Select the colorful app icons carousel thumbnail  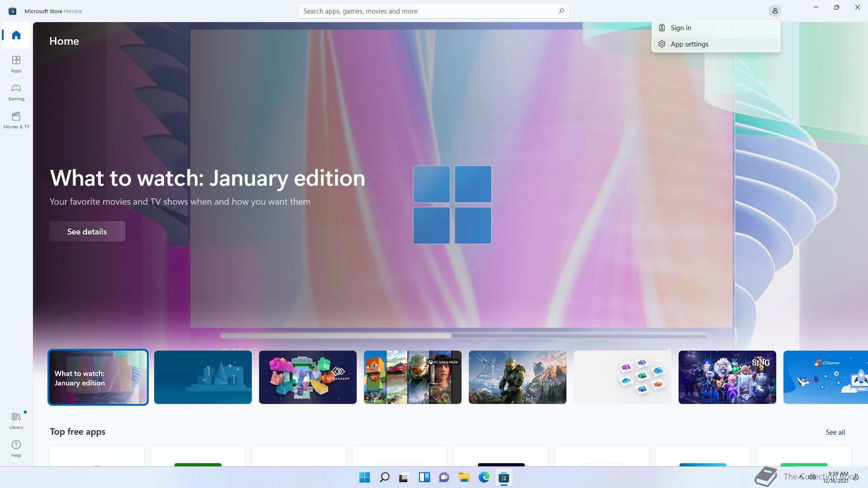[x=623, y=377]
